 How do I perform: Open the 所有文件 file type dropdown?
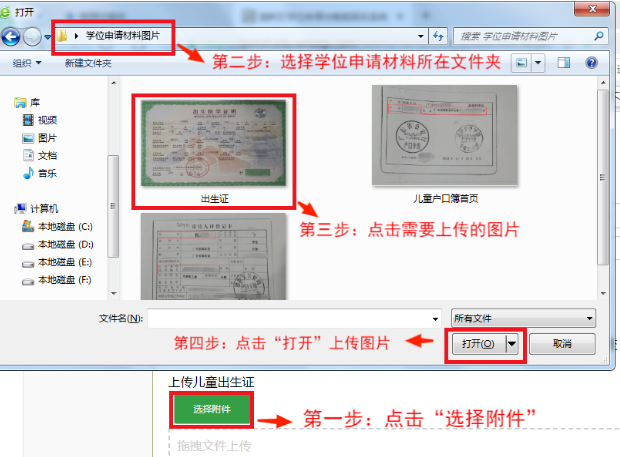523,319
